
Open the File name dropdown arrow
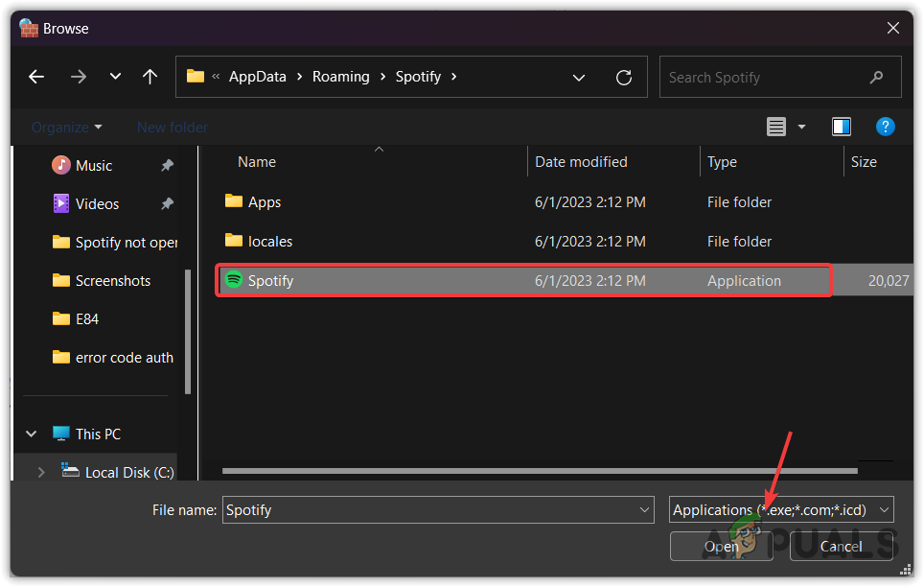[x=645, y=509]
